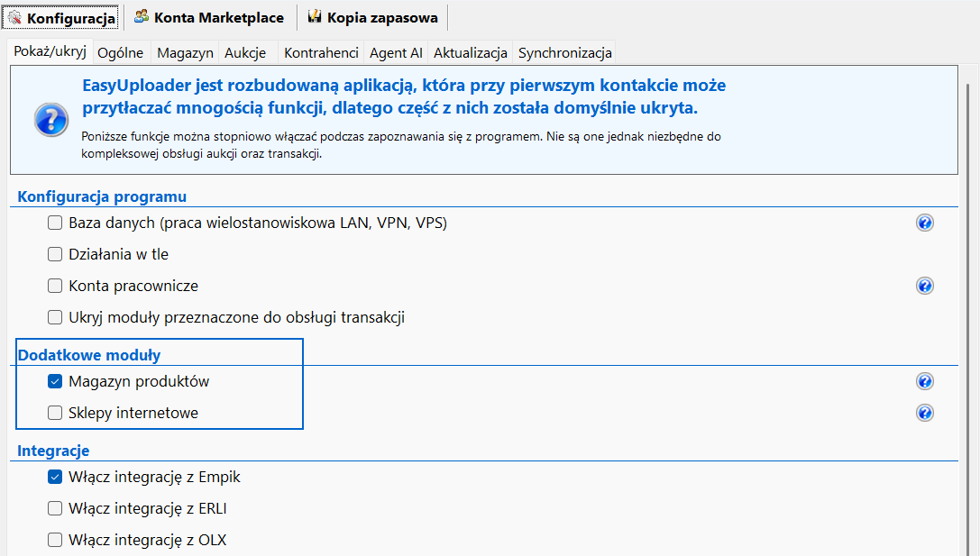Open the Konfiguracja toolbar section
Viewport: 980px width, 556px height.
pos(62,18)
